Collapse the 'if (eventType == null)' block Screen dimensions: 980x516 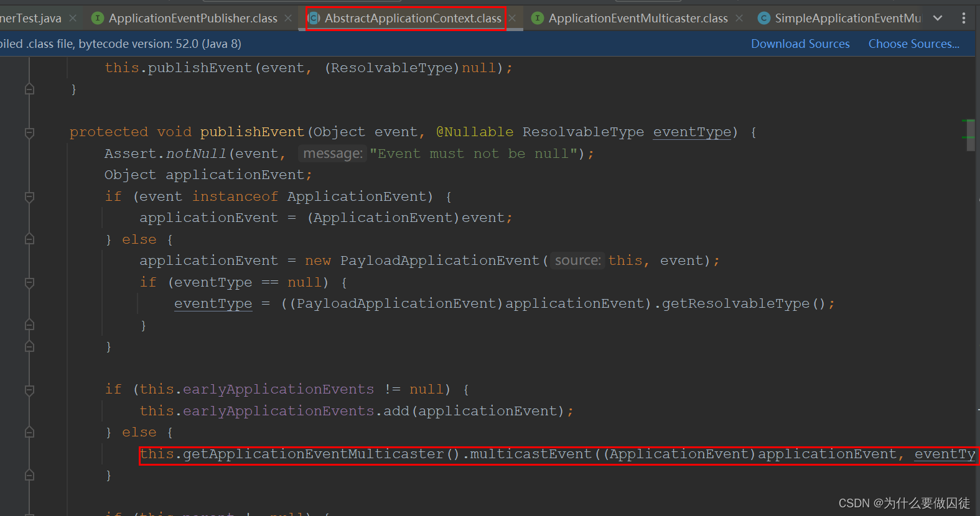click(x=29, y=283)
